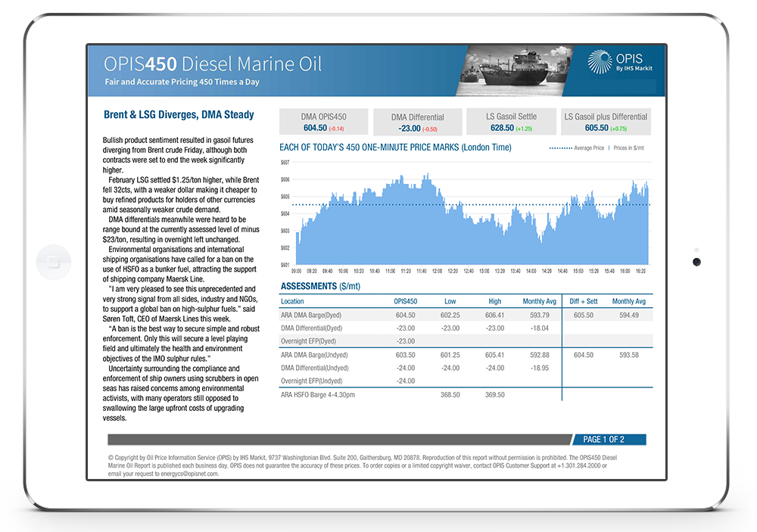Click the 369.50 HSFO High value
The height and width of the screenshot is (532, 757).
[x=495, y=395]
